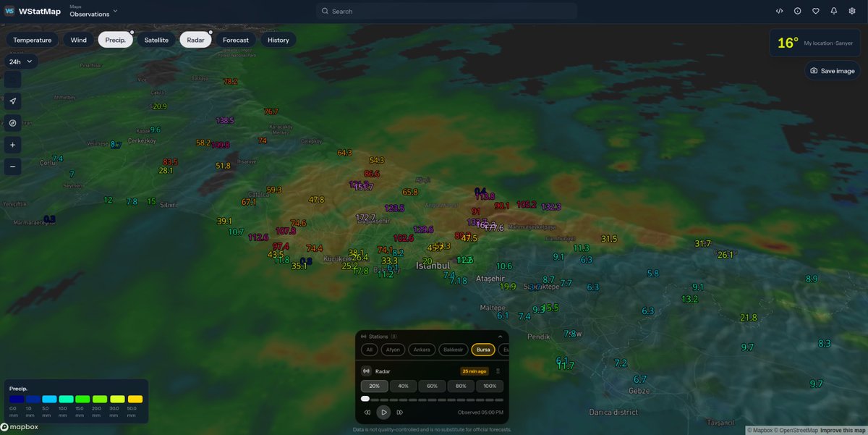868x435 pixels.
Task: Select the Afyon station chip
Action: tap(393, 350)
